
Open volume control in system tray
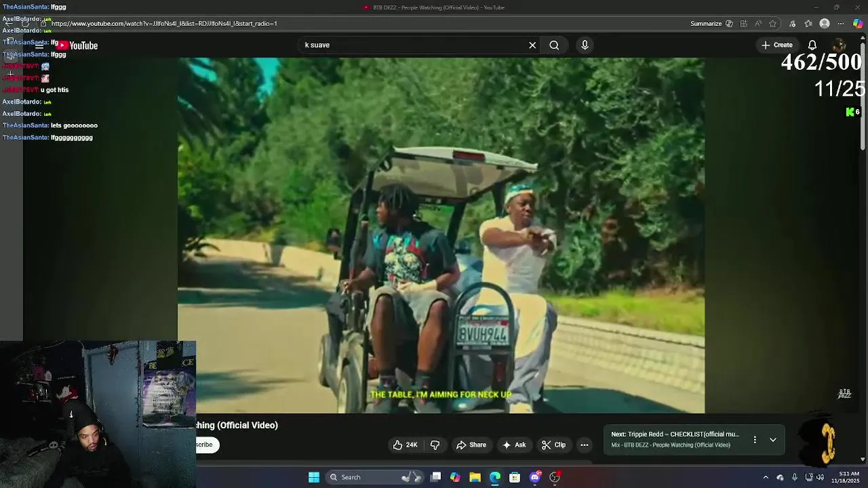[x=821, y=477]
